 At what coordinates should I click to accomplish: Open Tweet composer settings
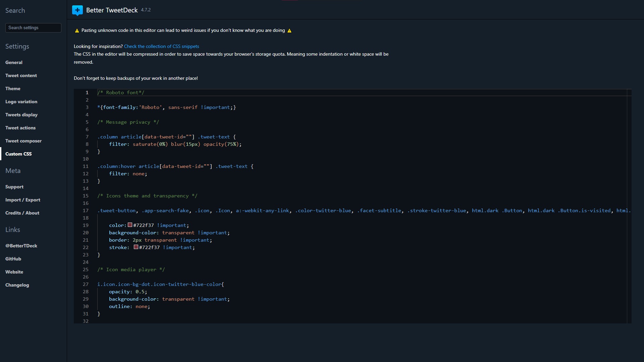(23, 141)
